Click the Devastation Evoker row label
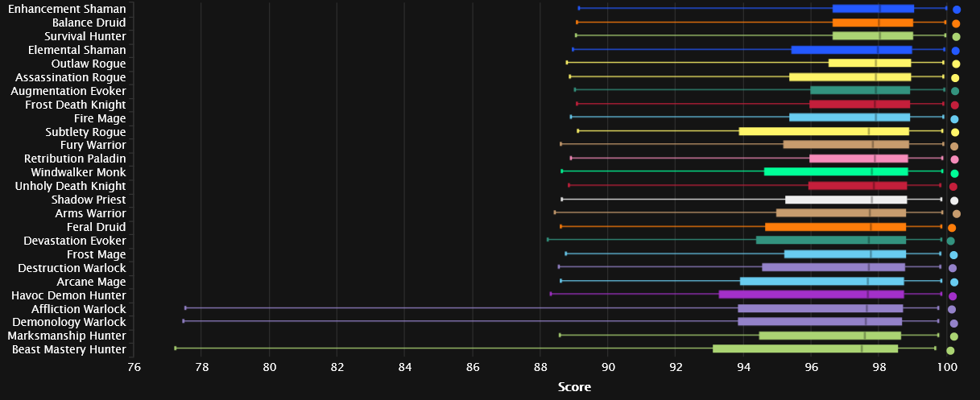The width and height of the screenshot is (980, 400). point(77,241)
